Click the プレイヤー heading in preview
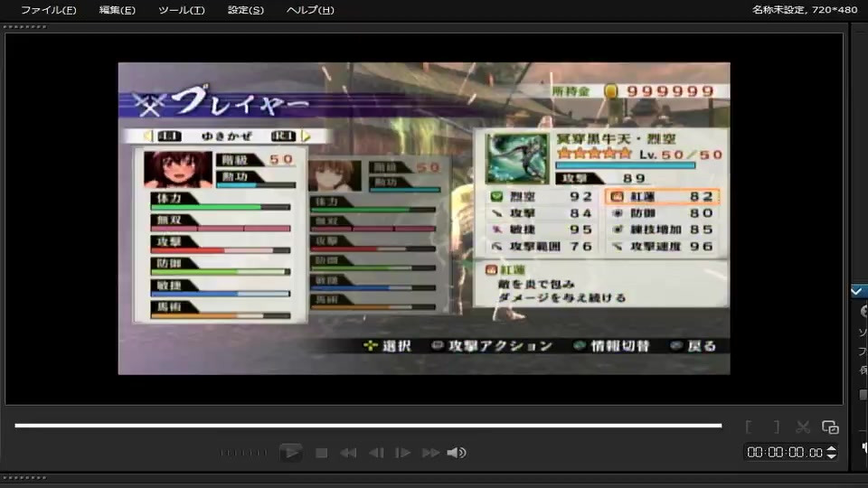The height and width of the screenshot is (488, 868). click(x=241, y=101)
